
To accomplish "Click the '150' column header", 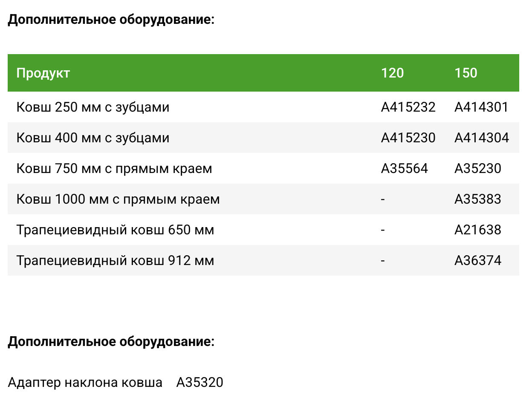I will pyautogui.click(x=465, y=73).
